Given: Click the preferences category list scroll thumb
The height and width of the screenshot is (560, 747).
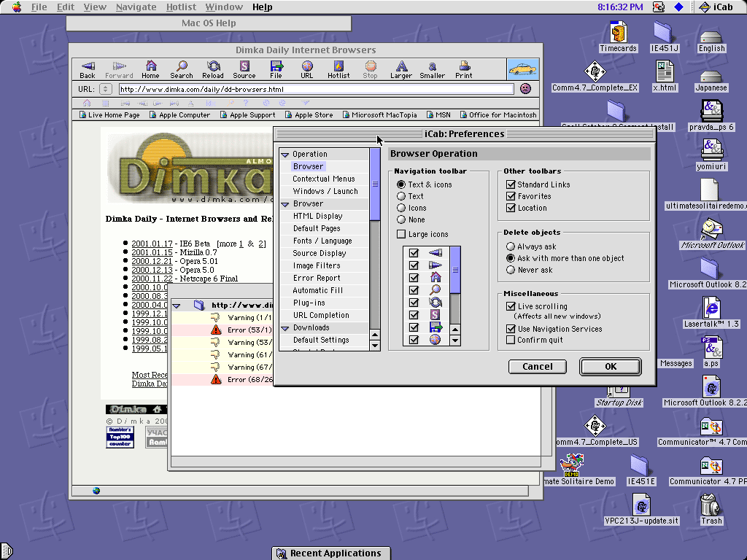Looking at the screenshot, I should tap(375, 184).
